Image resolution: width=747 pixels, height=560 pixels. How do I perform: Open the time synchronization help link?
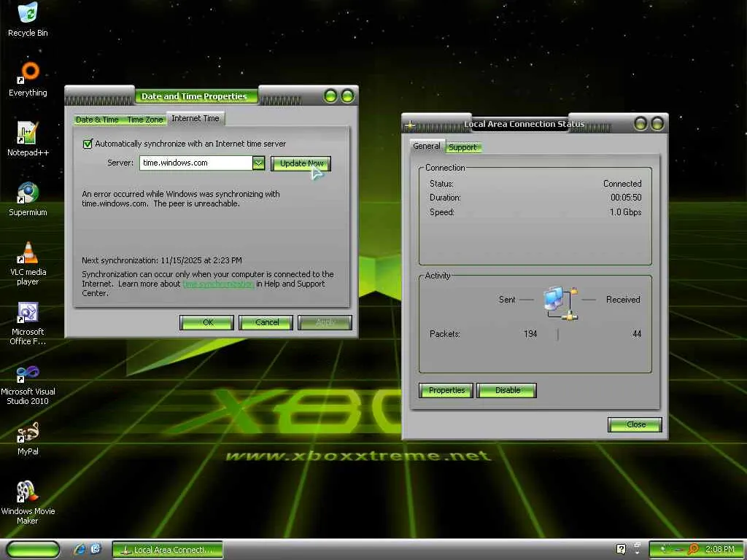click(218, 284)
